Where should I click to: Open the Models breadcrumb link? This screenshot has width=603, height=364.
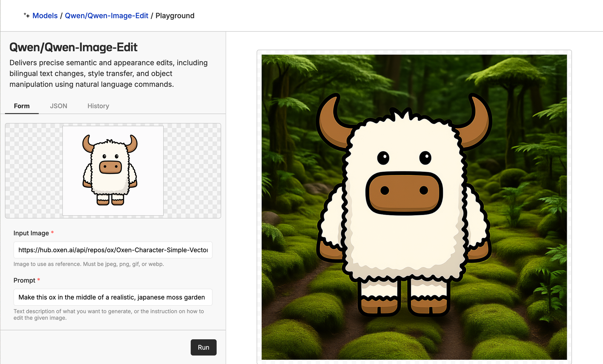[45, 16]
